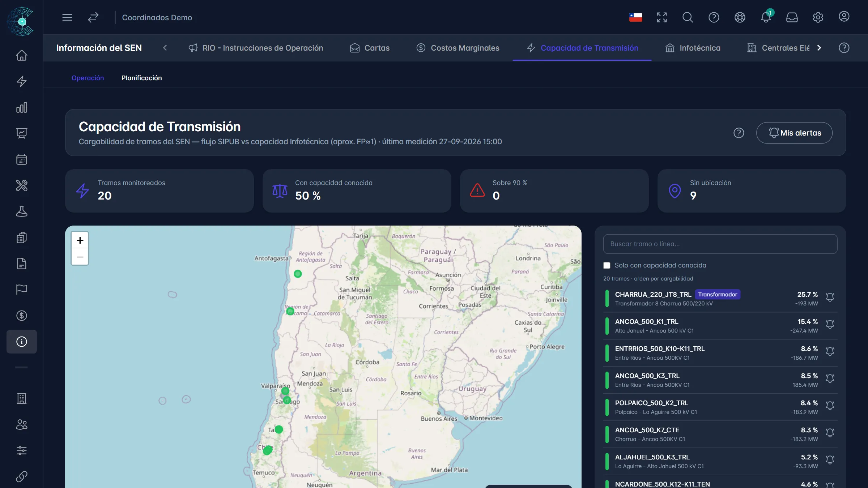Open the sliders adjustments sidebar icon
This screenshot has height=488, width=868.
(x=22, y=451)
